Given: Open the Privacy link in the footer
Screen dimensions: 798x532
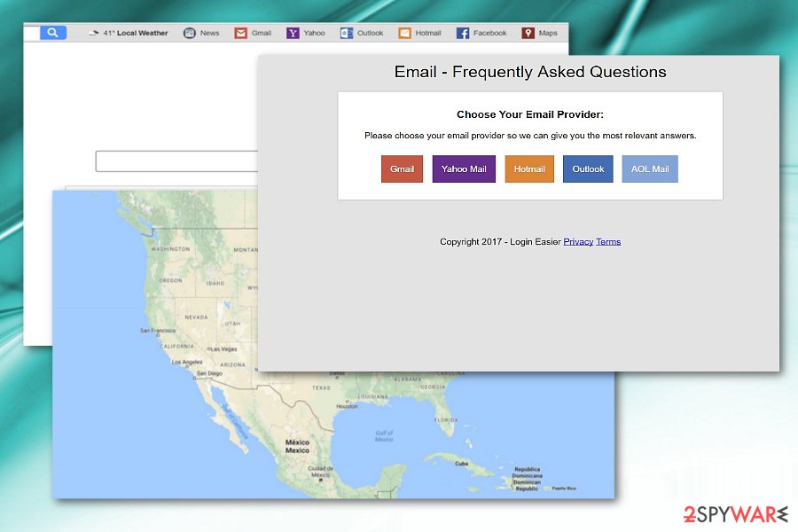Looking at the screenshot, I should pos(578,242).
